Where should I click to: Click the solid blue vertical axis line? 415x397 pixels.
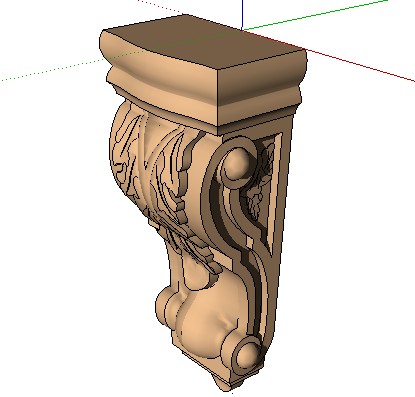242,15
